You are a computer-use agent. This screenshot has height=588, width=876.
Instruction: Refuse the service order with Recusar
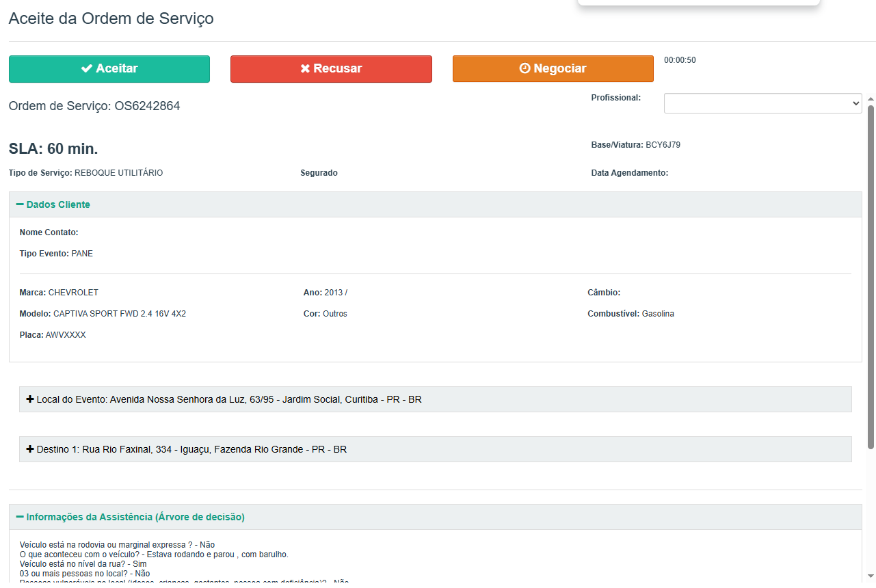331,69
